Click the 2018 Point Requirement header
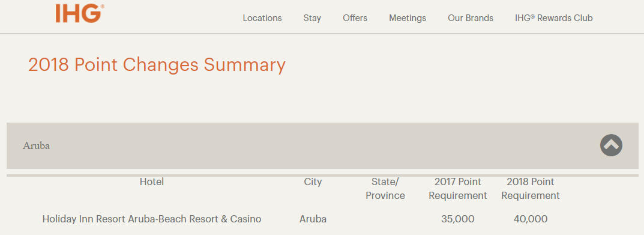This screenshot has width=644, height=235. point(530,189)
